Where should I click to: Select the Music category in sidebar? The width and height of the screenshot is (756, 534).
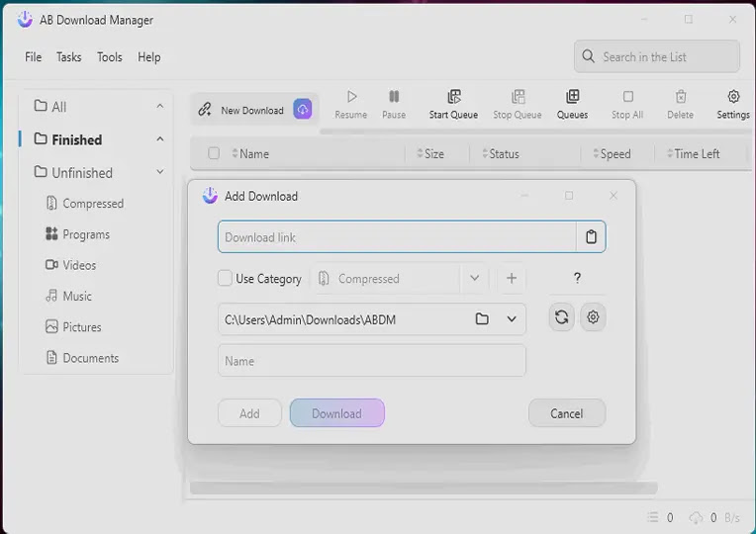68,296
